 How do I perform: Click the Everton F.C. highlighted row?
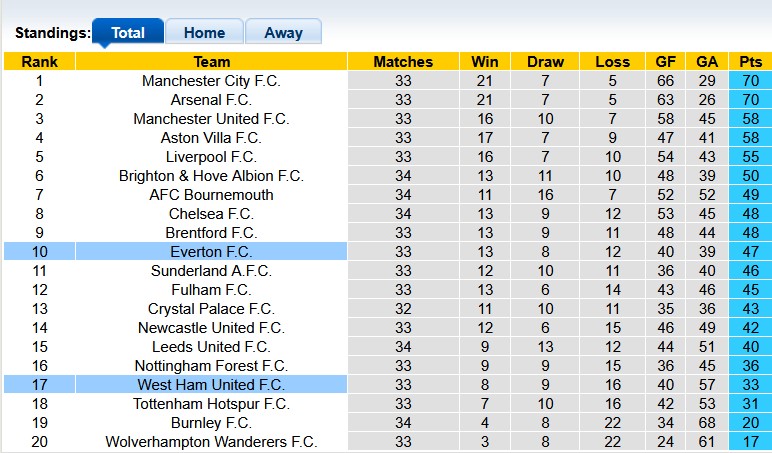[x=211, y=252]
